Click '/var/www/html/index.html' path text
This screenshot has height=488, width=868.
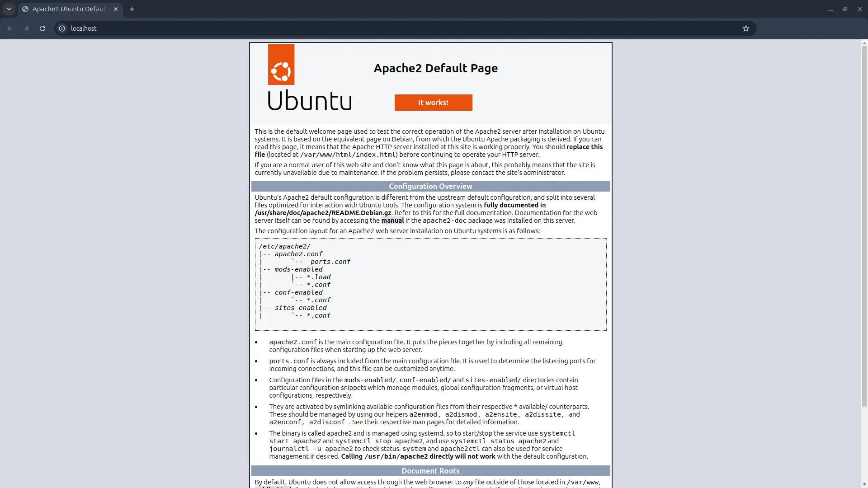click(348, 155)
